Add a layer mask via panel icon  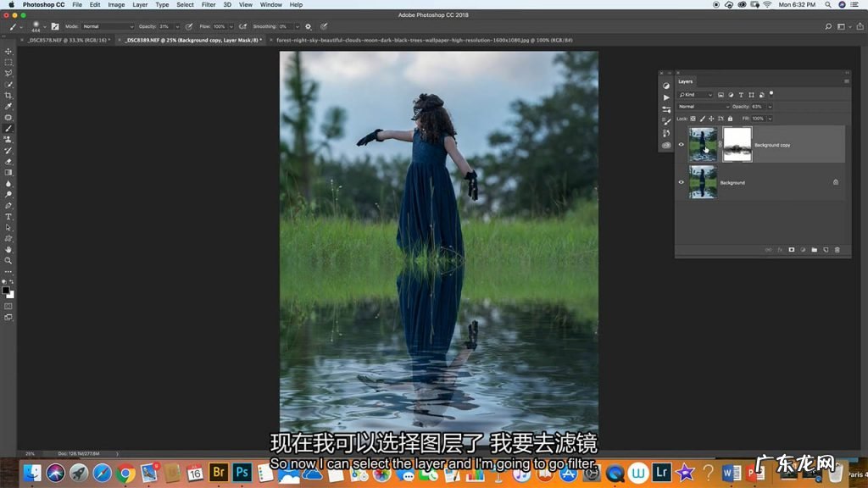click(792, 250)
